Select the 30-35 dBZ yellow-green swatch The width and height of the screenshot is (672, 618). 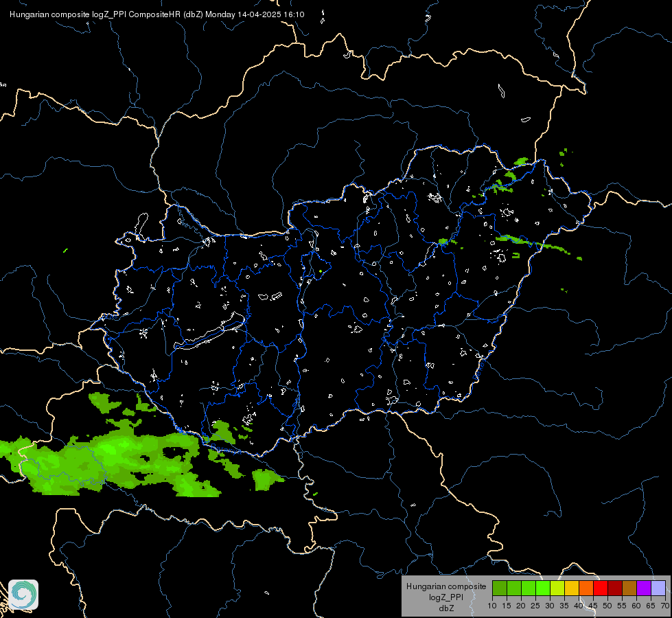pos(557,588)
